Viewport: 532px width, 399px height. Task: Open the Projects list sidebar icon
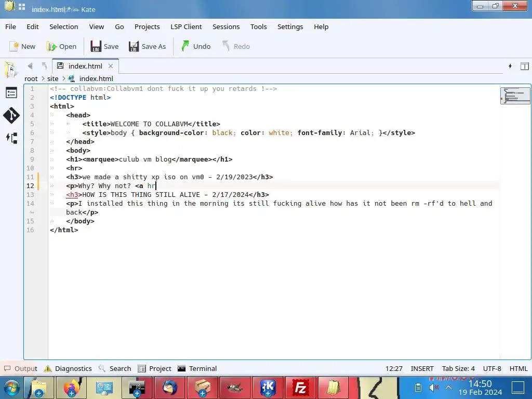click(x=11, y=92)
